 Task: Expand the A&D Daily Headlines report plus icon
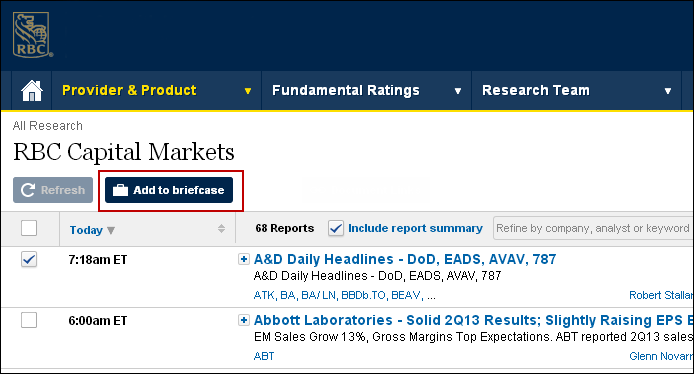click(x=243, y=259)
